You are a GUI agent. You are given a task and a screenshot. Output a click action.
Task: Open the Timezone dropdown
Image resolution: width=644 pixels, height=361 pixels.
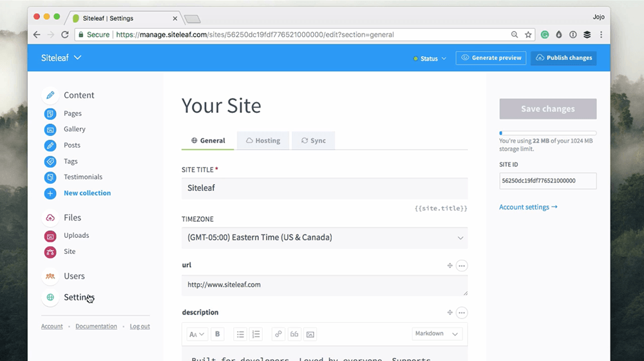tap(325, 238)
